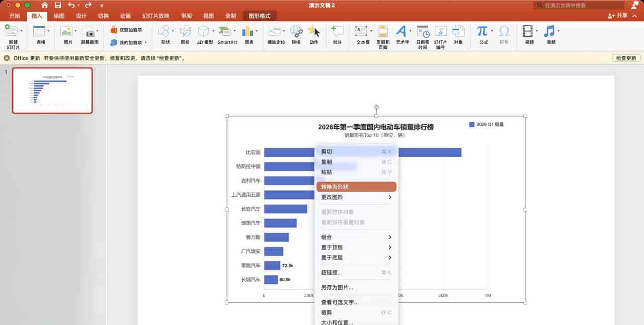The width and height of the screenshot is (644, 325).
Task: Click the Chart (图表) icon
Action: (x=247, y=31)
